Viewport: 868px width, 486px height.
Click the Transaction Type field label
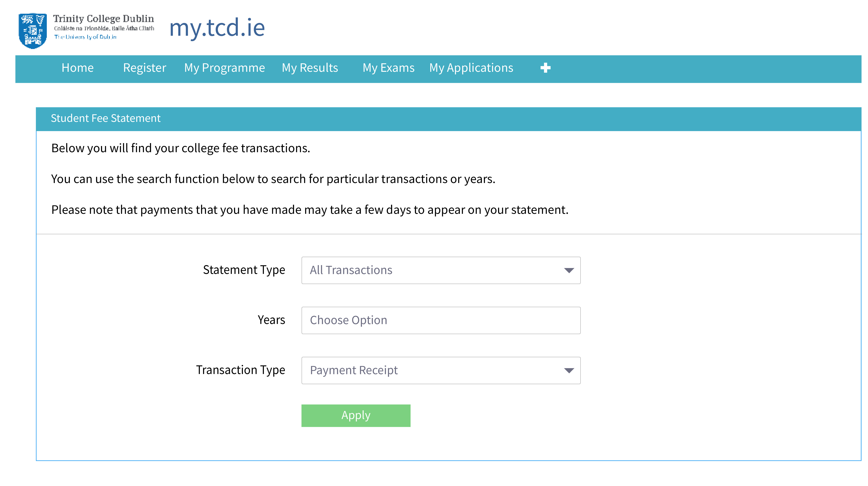click(240, 370)
